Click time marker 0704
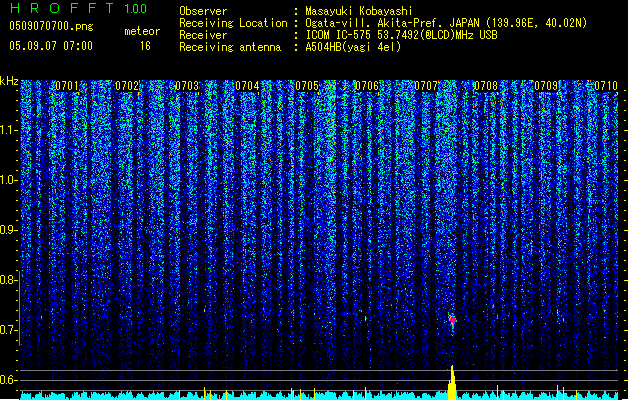The width and height of the screenshot is (629, 400). [x=247, y=86]
